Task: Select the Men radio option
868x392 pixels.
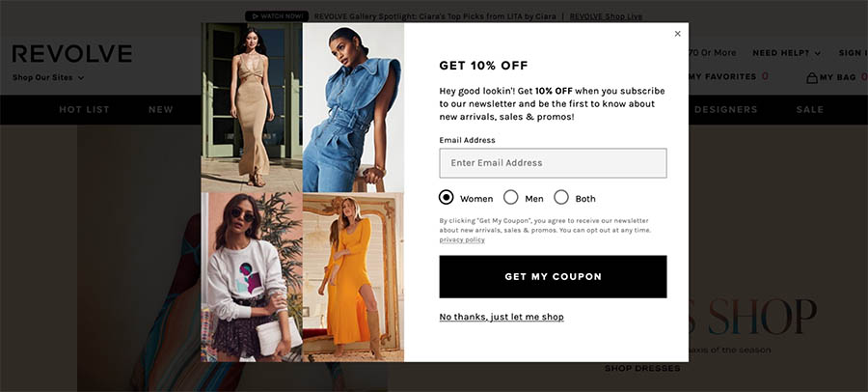Action: tap(511, 197)
